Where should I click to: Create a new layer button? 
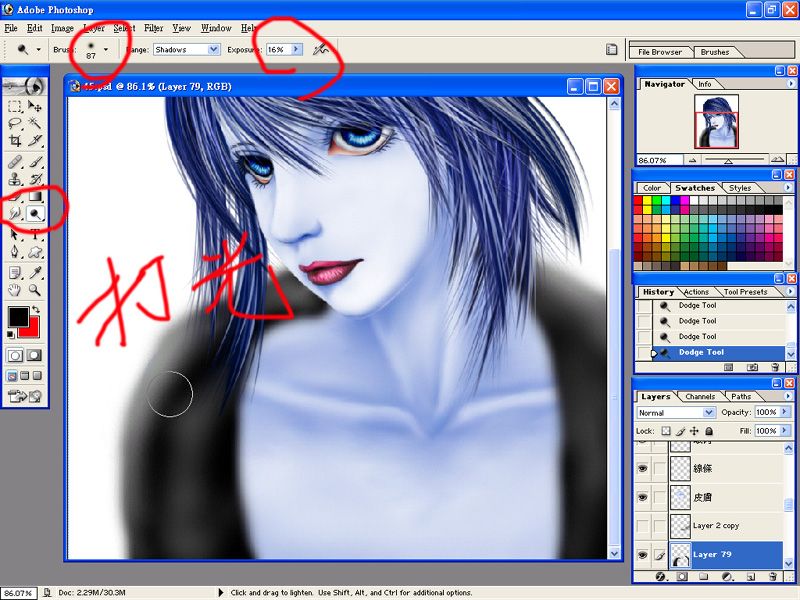750,577
